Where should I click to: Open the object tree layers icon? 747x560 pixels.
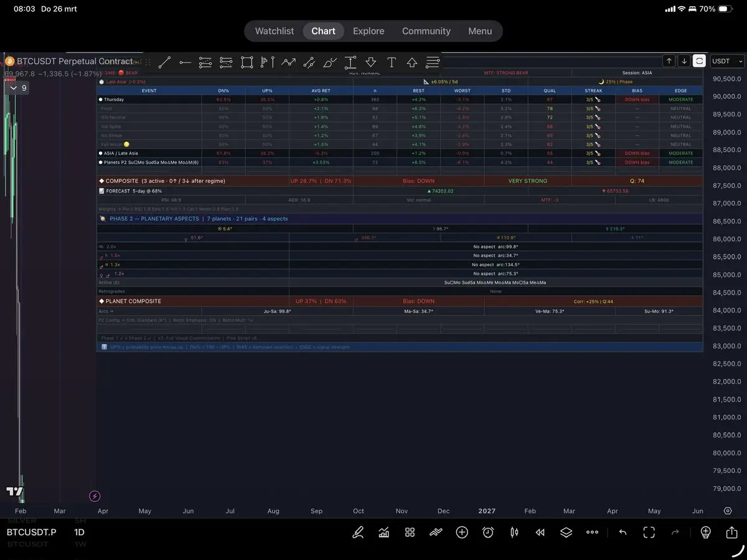[566, 532]
